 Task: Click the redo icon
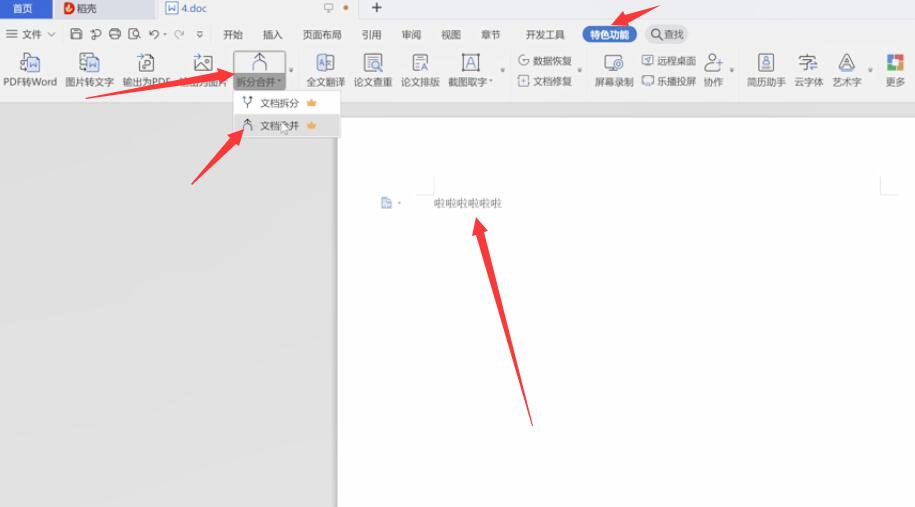click(179, 34)
